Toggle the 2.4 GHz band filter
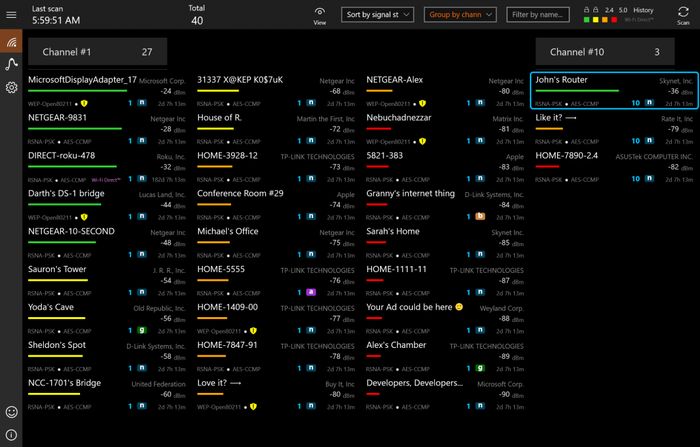Viewport: 700px width, 447px height. [609, 9]
